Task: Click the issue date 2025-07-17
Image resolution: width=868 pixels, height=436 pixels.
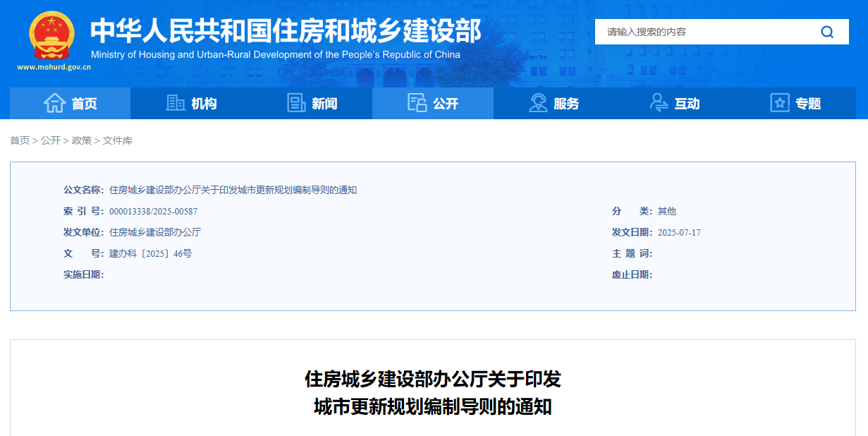Action: click(x=679, y=232)
